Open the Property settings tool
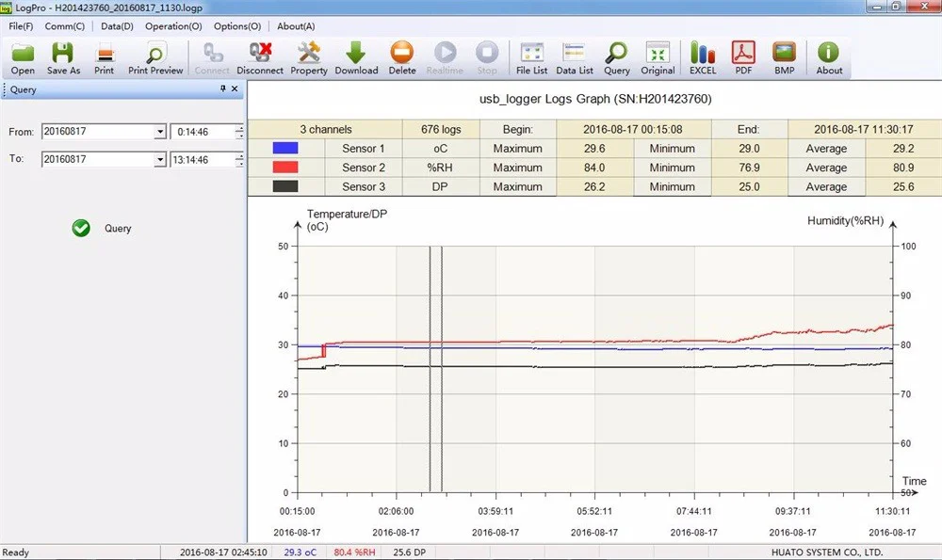The height and width of the screenshot is (560, 942). [308, 57]
